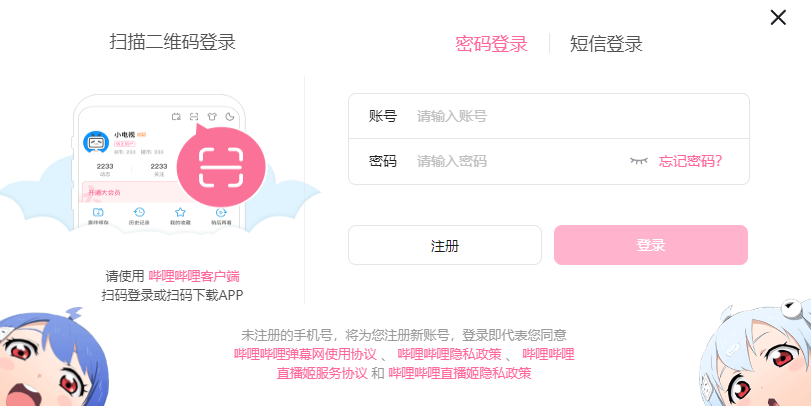Click the 离线缓存 download icon on phone
This screenshot has height=406, width=811.
click(x=98, y=213)
